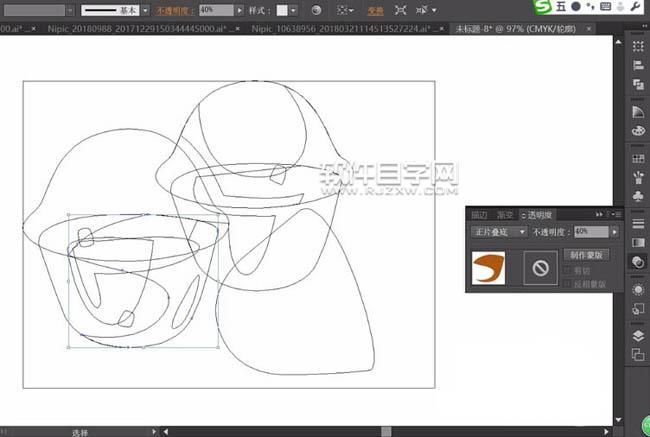650x437 pixels.
Task: Click the Transparency panel icon in dock
Action: pos(637,261)
